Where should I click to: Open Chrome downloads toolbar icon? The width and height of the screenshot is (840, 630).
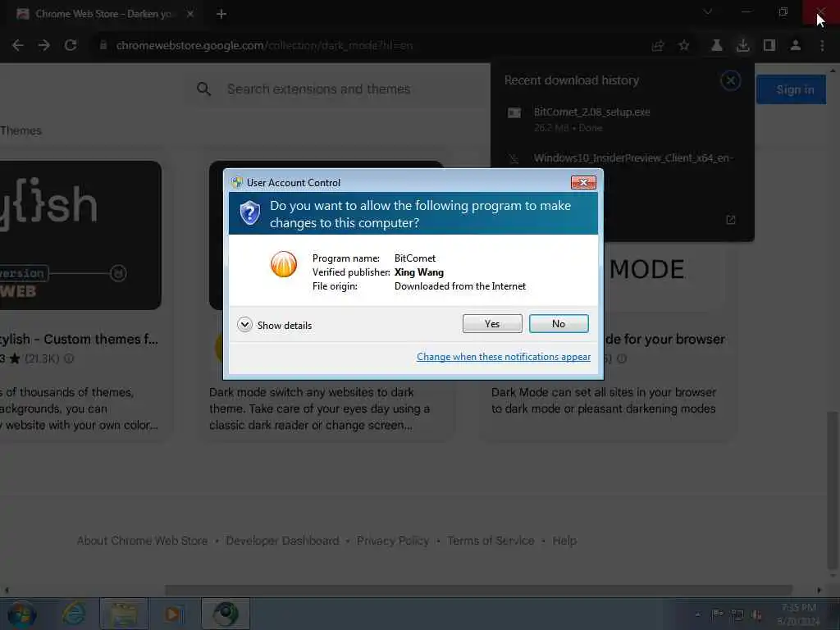click(743, 46)
